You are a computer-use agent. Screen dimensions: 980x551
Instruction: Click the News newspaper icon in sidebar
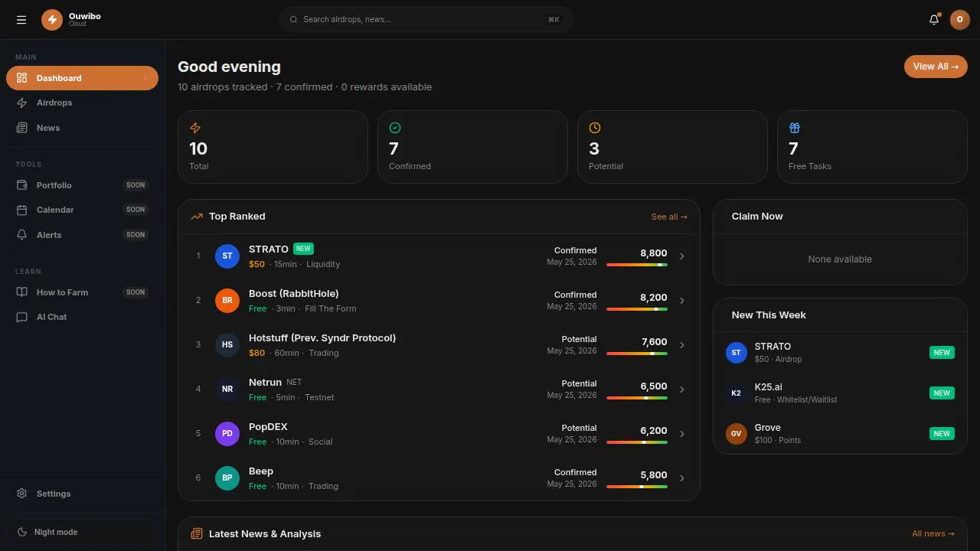pos(22,128)
